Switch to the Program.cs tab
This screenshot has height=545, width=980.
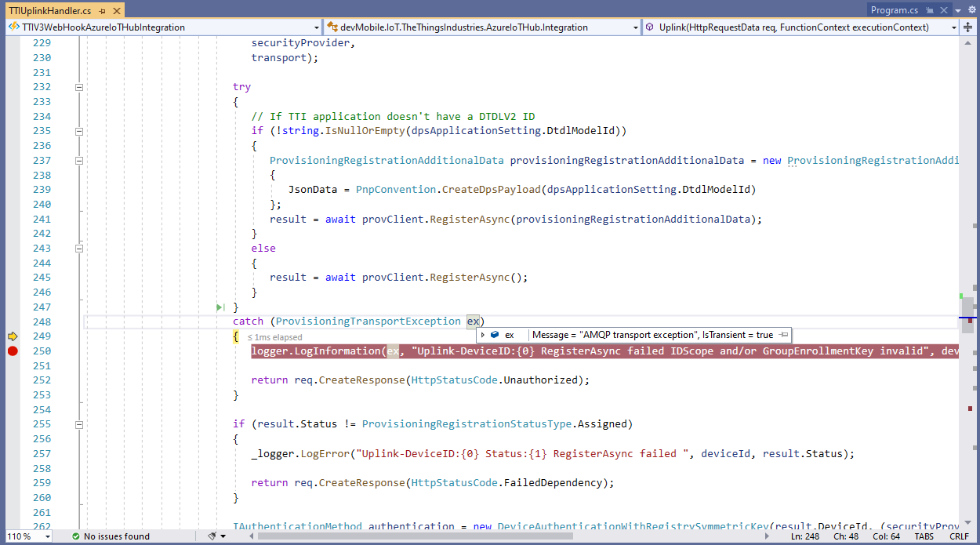click(x=894, y=10)
